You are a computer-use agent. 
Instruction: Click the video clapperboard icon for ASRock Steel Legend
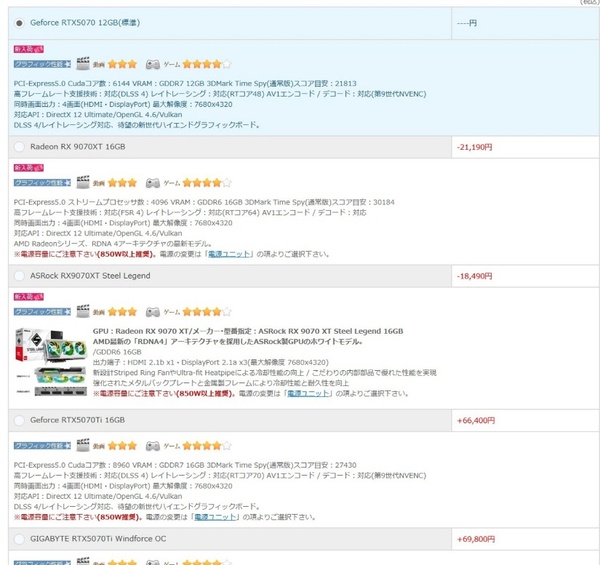click(83, 311)
